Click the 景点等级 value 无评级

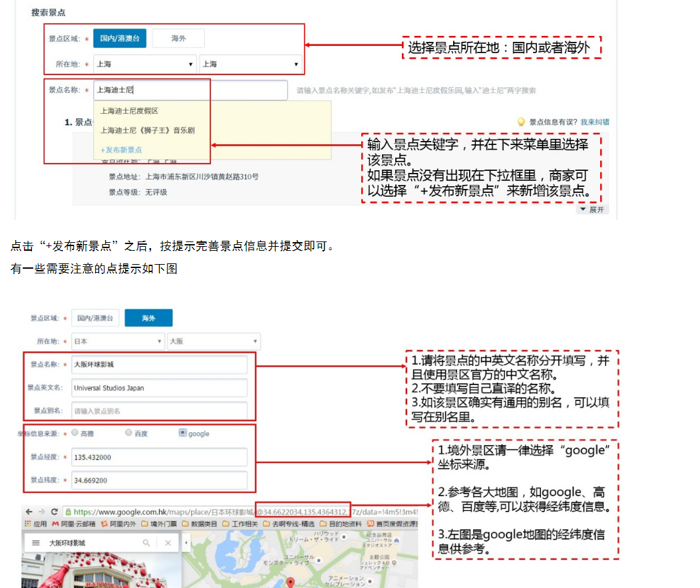click(x=156, y=192)
